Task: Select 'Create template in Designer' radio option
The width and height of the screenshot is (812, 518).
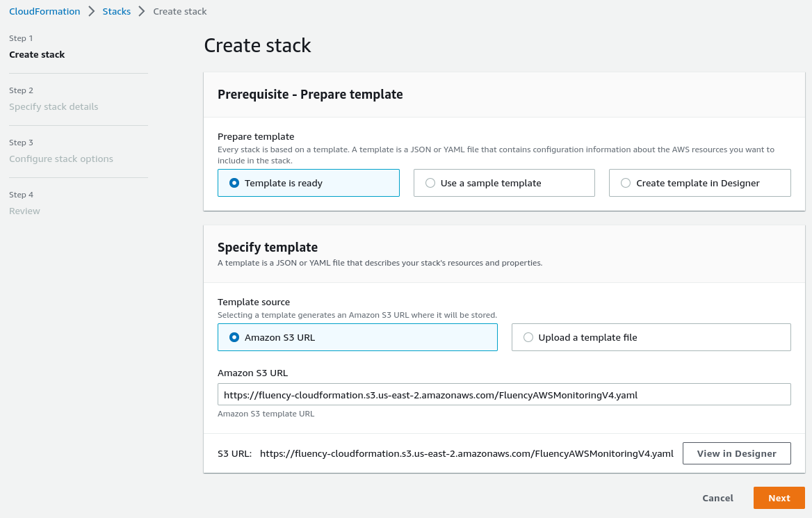Action: [699, 183]
